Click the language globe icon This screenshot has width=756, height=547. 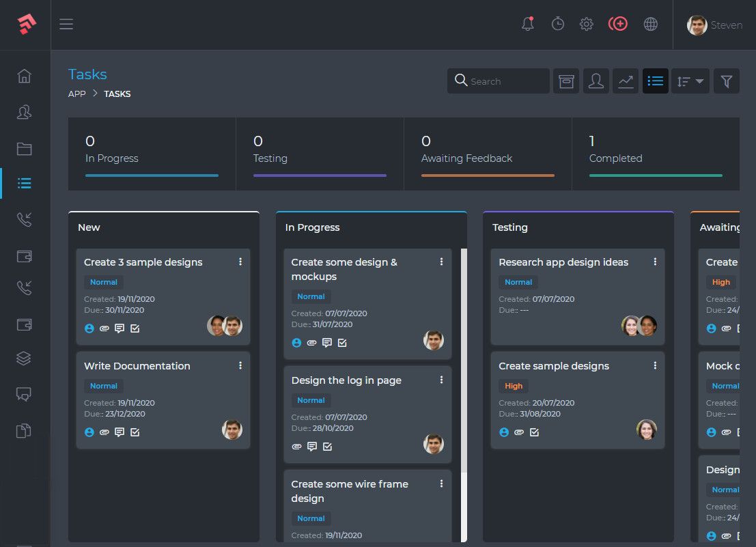[650, 23]
